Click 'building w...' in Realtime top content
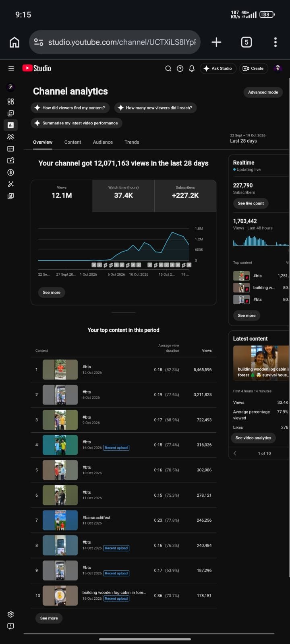This screenshot has height=644, width=290. 264,287
